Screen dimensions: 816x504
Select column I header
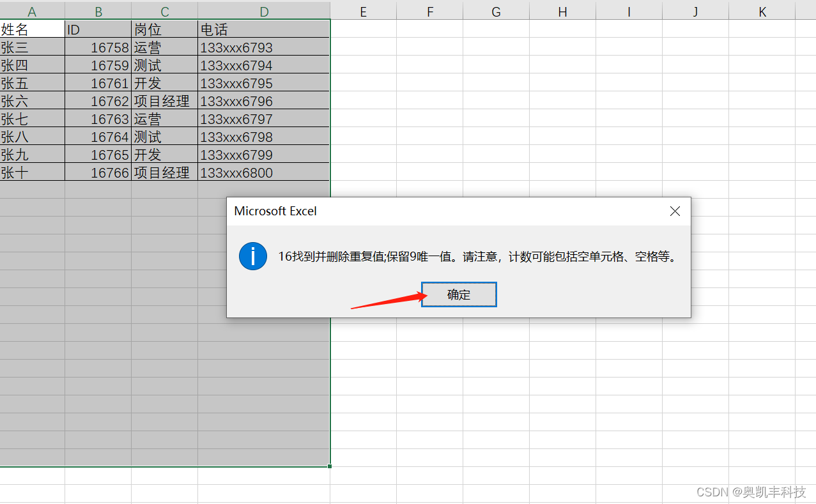tap(629, 11)
